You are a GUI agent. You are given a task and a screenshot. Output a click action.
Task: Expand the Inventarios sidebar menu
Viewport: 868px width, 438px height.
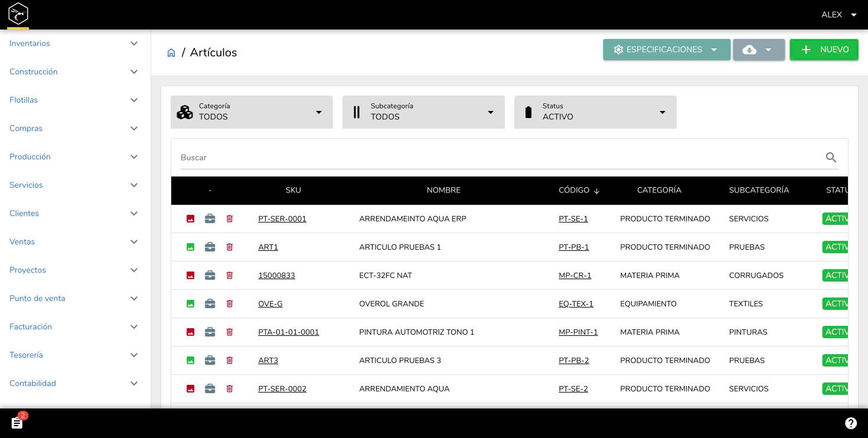point(75,44)
